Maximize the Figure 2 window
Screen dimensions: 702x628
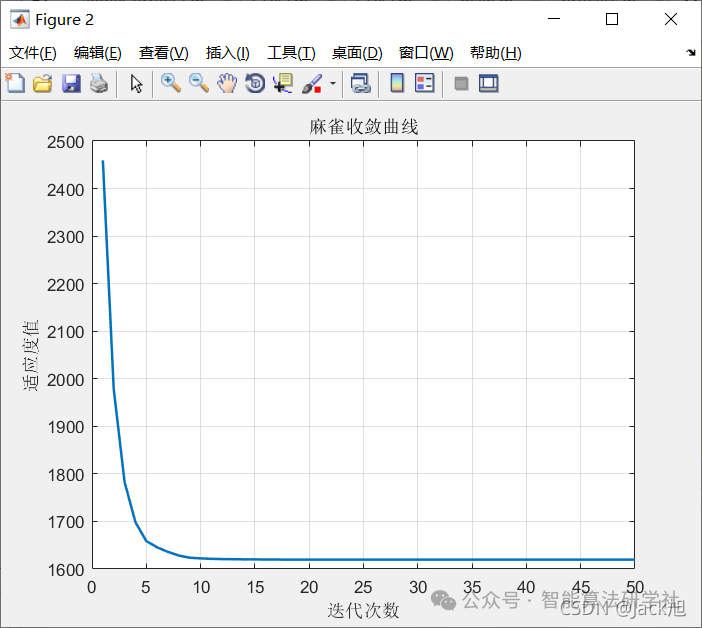click(612, 19)
